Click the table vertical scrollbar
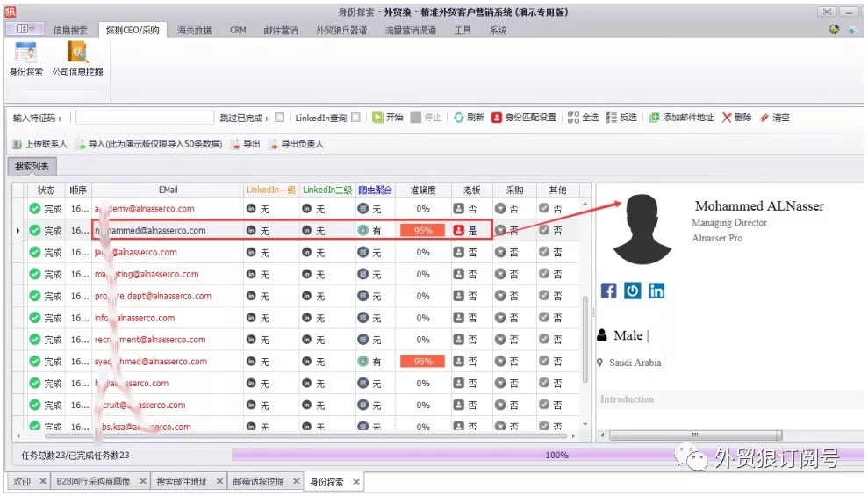 pyautogui.click(x=585, y=339)
